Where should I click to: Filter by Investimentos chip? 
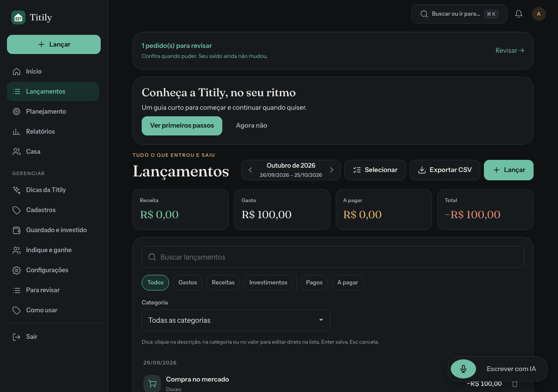[269, 283]
